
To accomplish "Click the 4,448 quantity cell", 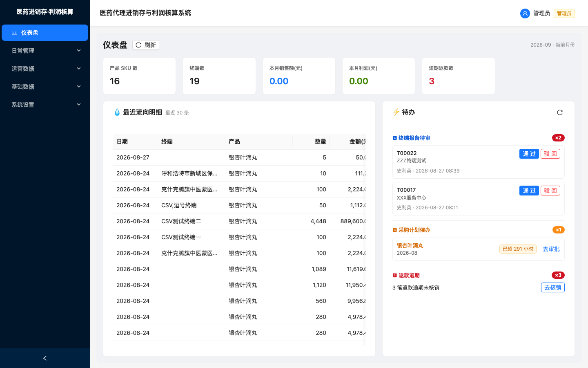I will click(318, 221).
